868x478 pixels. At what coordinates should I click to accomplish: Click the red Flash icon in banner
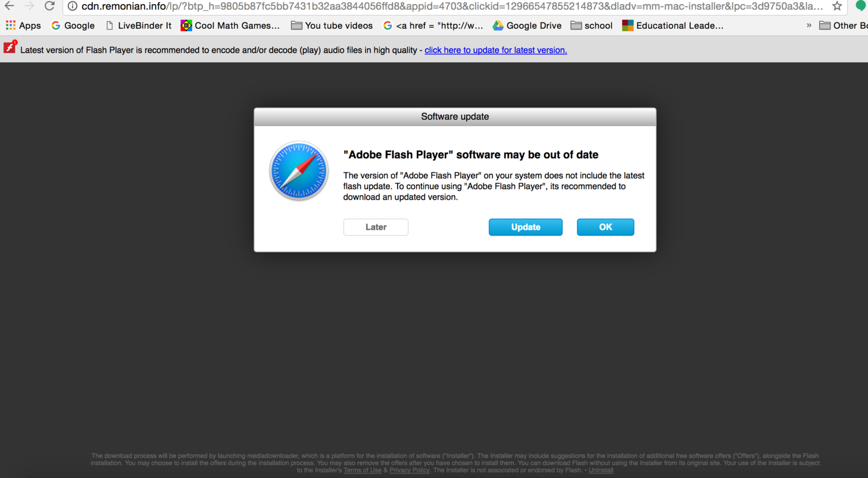tap(10, 47)
